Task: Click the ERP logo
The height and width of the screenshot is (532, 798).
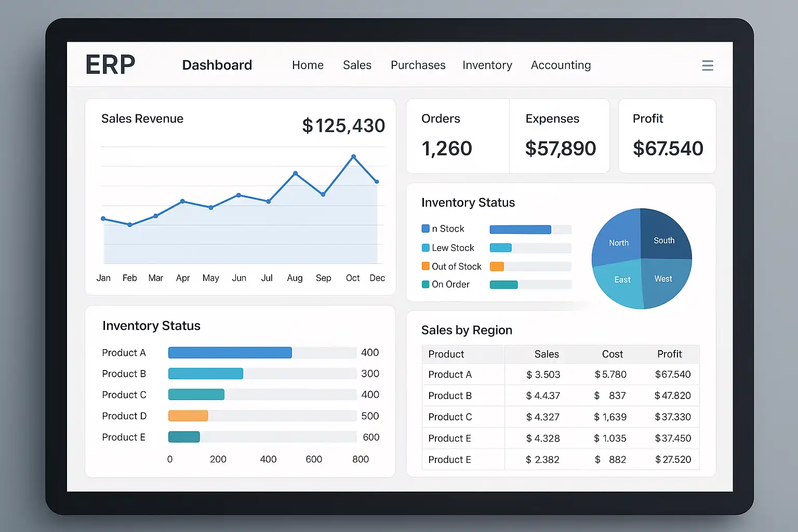Action: (x=110, y=65)
